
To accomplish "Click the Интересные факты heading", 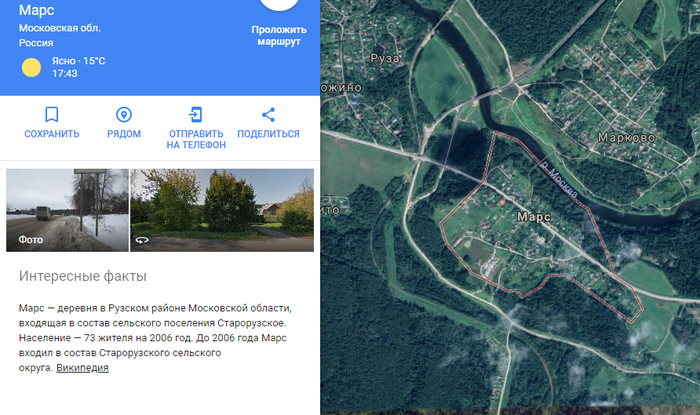I will click(x=83, y=276).
